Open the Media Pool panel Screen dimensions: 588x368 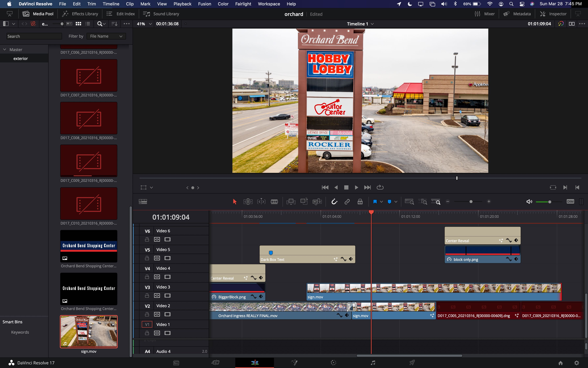38,14
